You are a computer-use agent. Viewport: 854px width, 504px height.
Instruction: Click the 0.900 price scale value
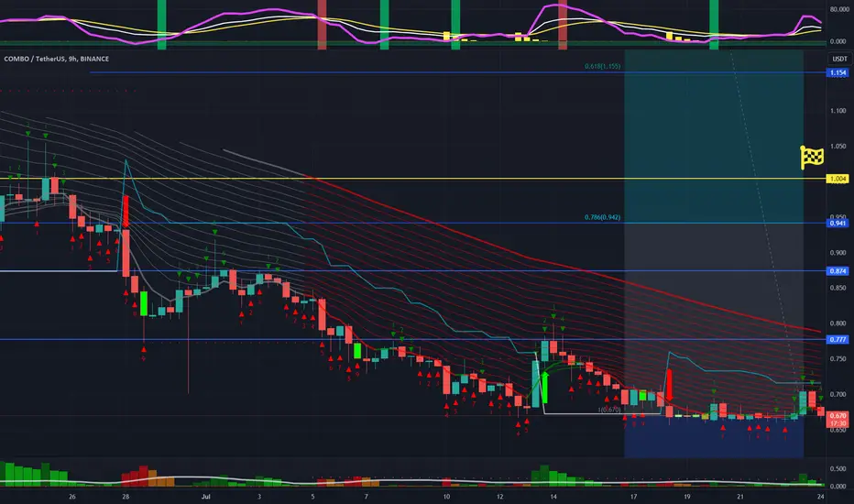coord(838,252)
